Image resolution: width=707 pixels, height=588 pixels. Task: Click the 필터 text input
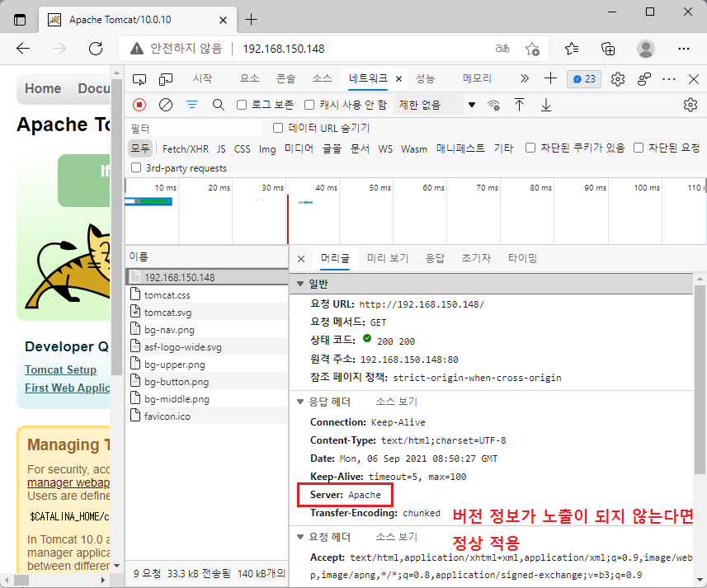pos(195,129)
